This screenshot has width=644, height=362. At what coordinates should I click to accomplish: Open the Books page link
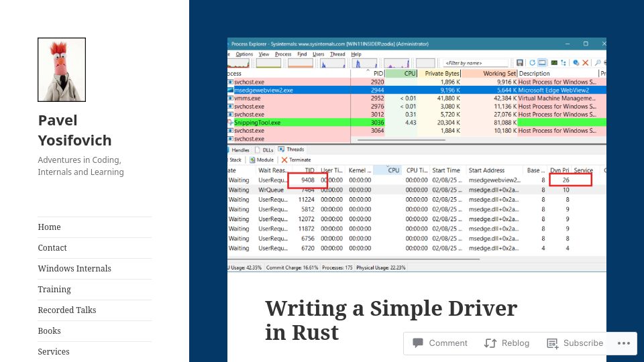(x=49, y=330)
